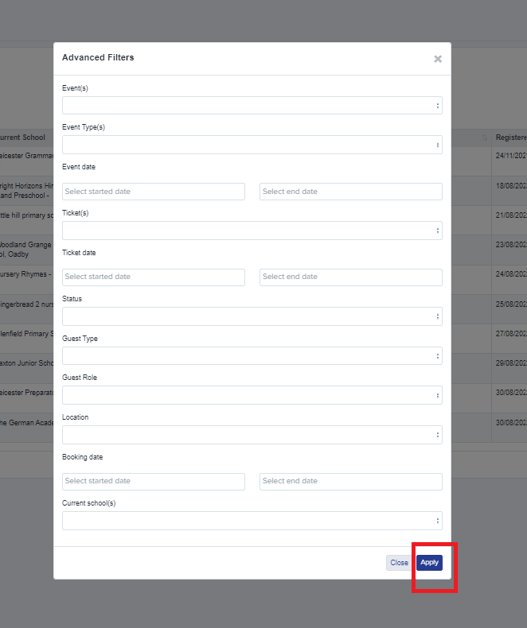527x628 pixels.
Task: Open the Guest Type dropdown
Action: point(252,356)
